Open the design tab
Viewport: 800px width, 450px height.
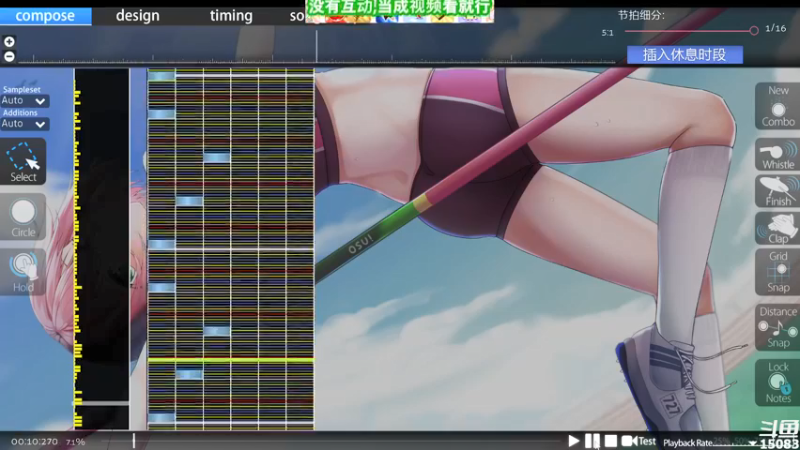pyautogui.click(x=138, y=16)
